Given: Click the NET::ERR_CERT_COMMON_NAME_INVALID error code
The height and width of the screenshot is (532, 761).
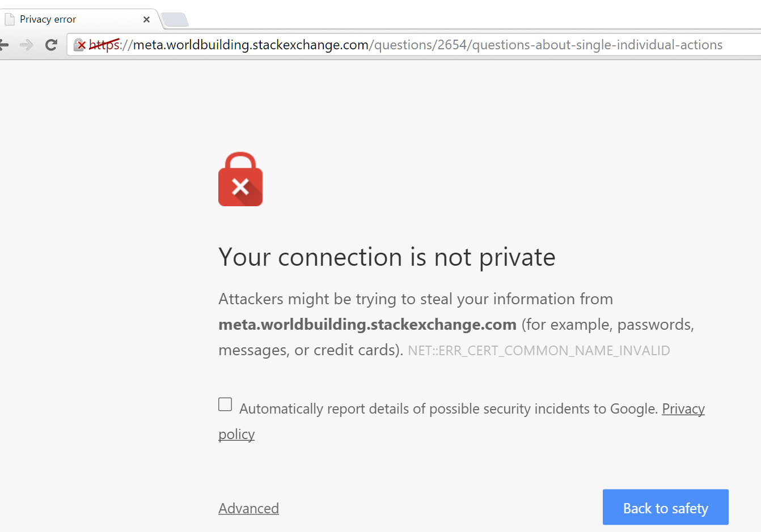Looking at the screenshot, I should (x=539, y=351).
